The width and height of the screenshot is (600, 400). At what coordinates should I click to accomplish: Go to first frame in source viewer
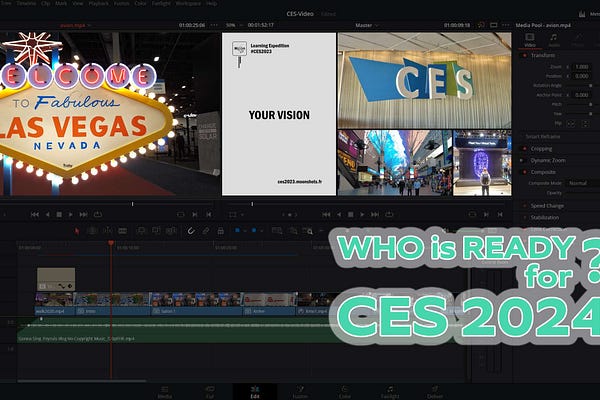point(35,215)
